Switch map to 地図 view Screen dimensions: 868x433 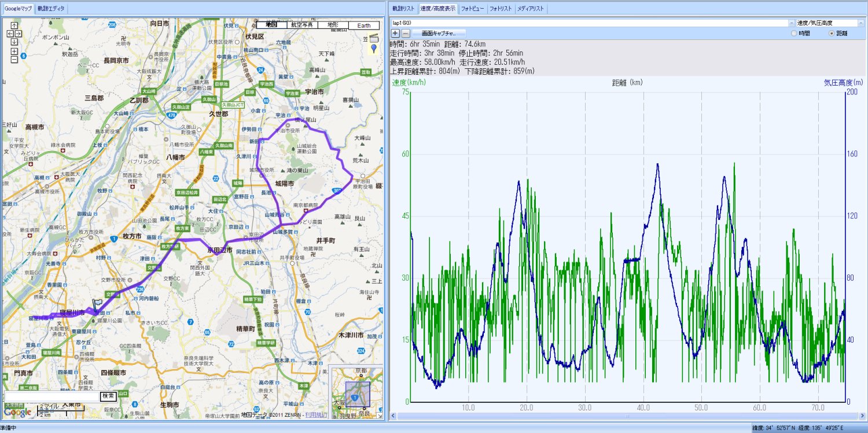coord(271,25)
